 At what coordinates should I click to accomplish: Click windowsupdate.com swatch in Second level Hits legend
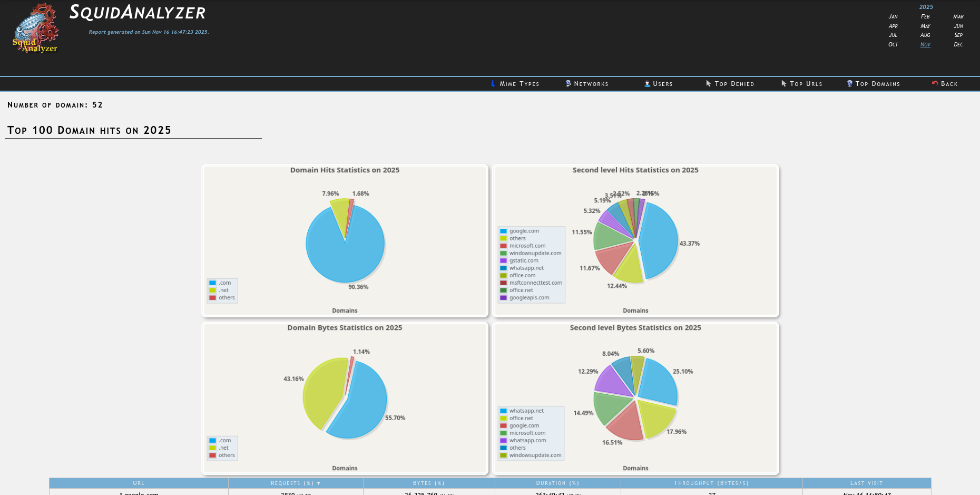(x=504, y=254)
